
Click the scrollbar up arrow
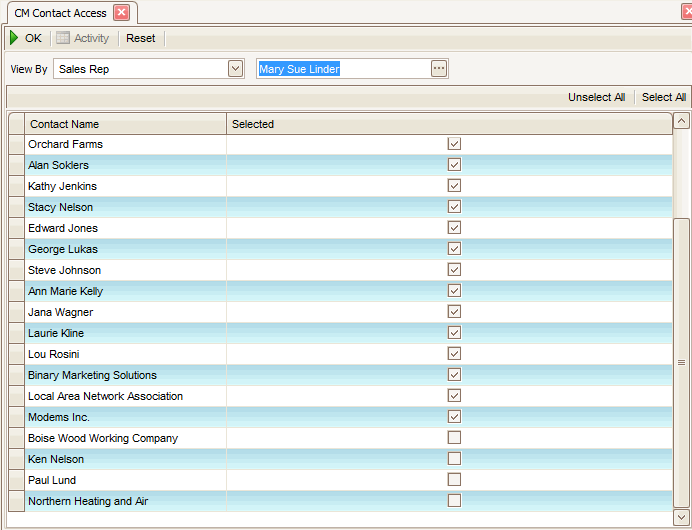[x=682, y=121]
